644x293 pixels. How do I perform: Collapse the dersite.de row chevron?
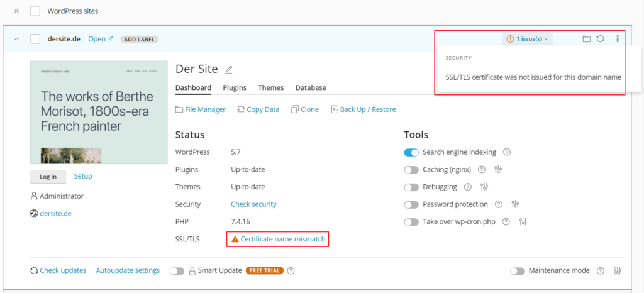pos(16,39)
